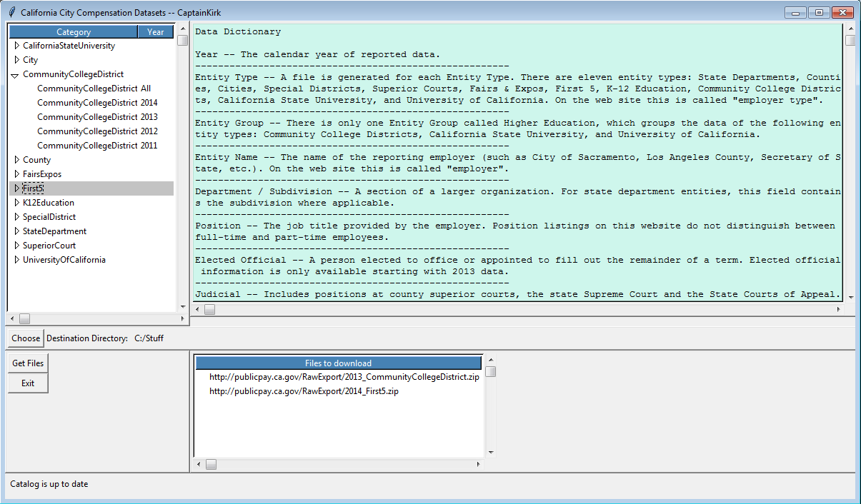The image size is (861, 504).
Task: Expand the County category node
Action: [x=17, y=160]
